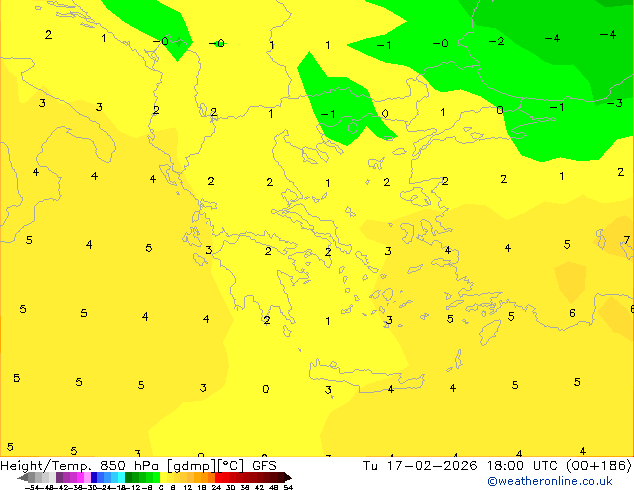Select the forecast date '17-02-2026' text
Image resolution: width=634 pixels, height=490 pixels.
click(x=432, y=465)
